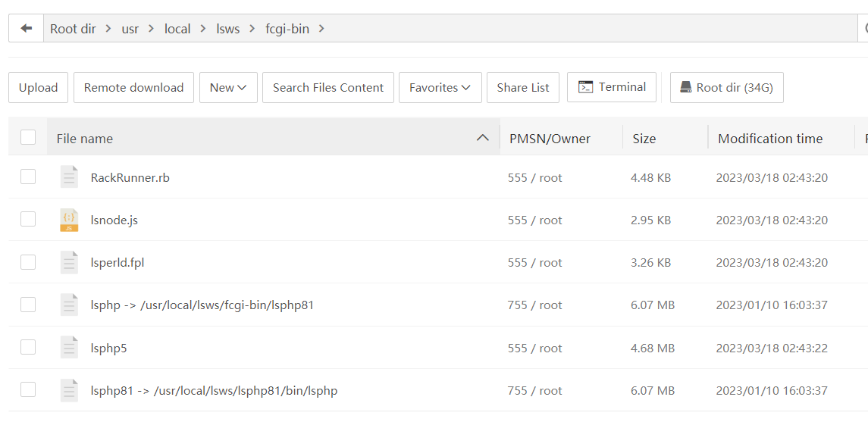Go to the local breadcrumb folder
This screenshot has height=422, width=868.
(x=177, y=29)
